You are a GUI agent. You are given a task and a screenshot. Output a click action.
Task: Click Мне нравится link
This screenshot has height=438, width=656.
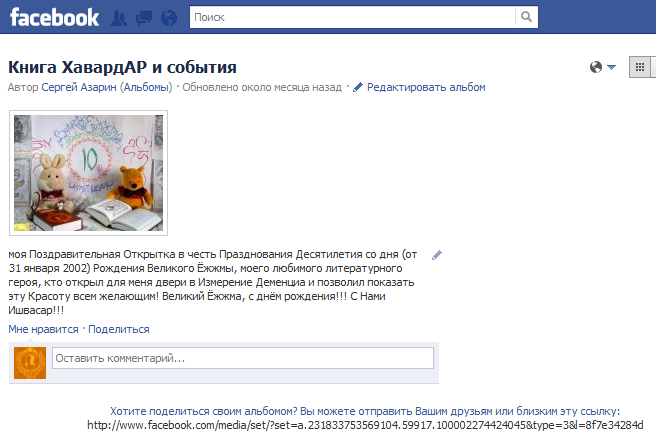pos(44,329)
